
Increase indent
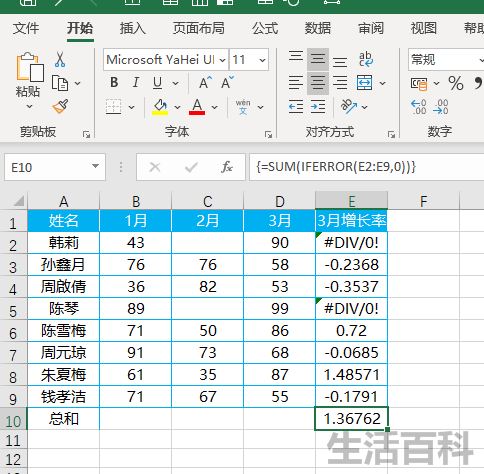[x=318, y=107]
